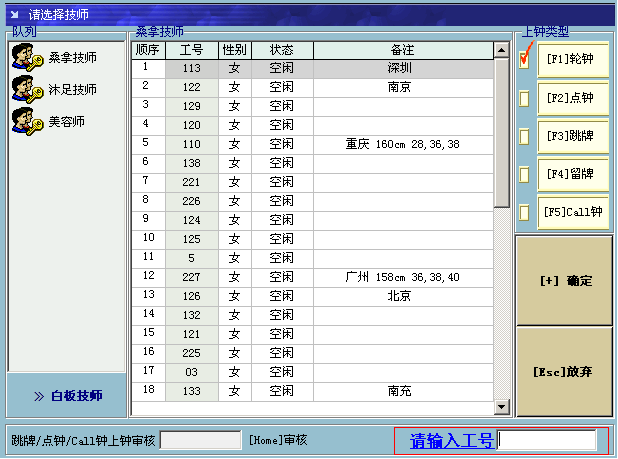Check the F4 留牌 checkbox
618x459 pixels.
click(x=524, y=175)
